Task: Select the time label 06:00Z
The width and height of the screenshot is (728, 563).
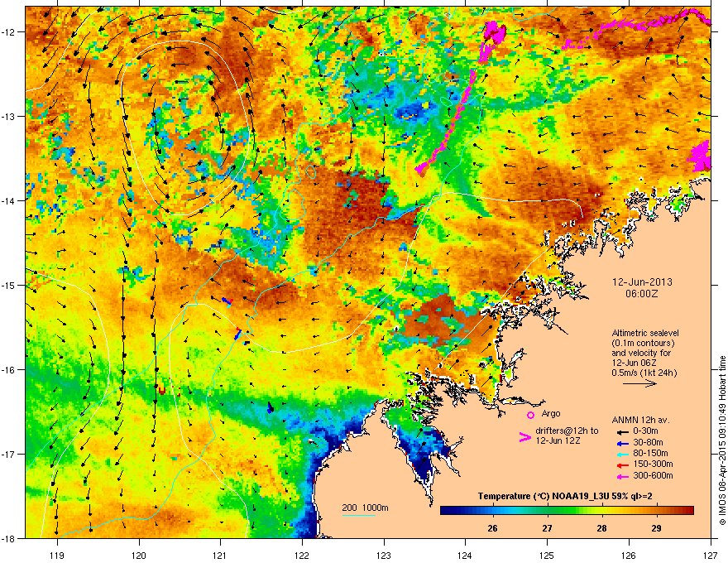Action: click(x=642, y=294)
